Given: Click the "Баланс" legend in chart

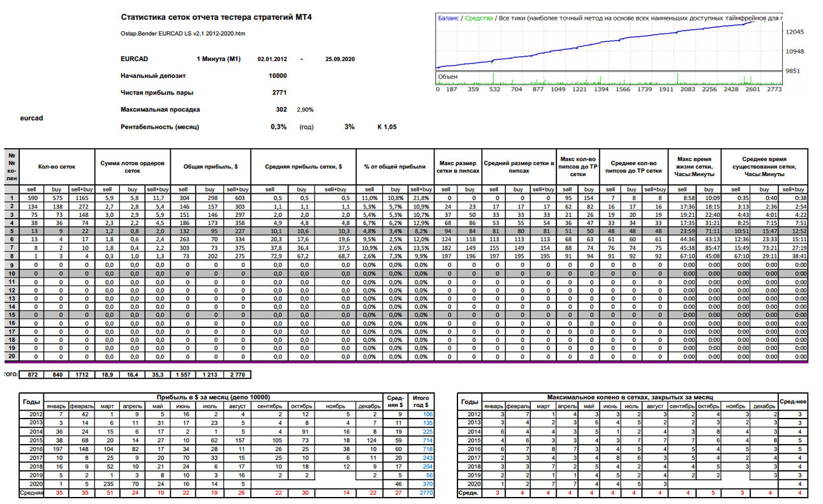Looking at the screenshot, I should (x=448, y=18).
